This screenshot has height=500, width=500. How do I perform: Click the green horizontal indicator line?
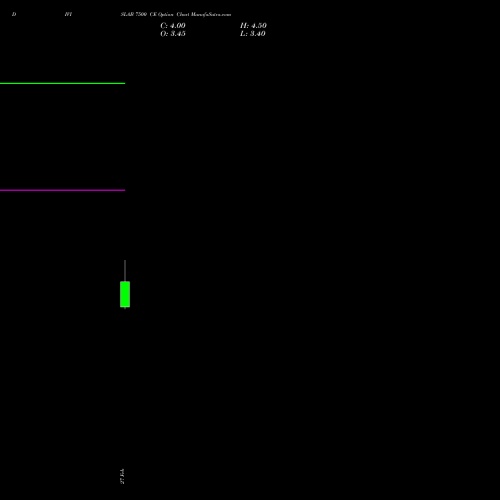coord(62,83)
